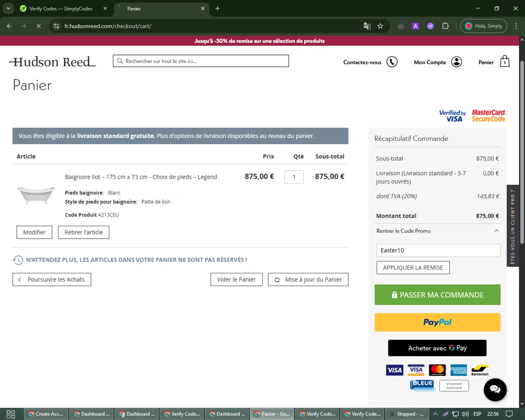Open the Panier - Go... taskbar window
Viewport: 525px width, 420px height.
[x=272, y=414]
